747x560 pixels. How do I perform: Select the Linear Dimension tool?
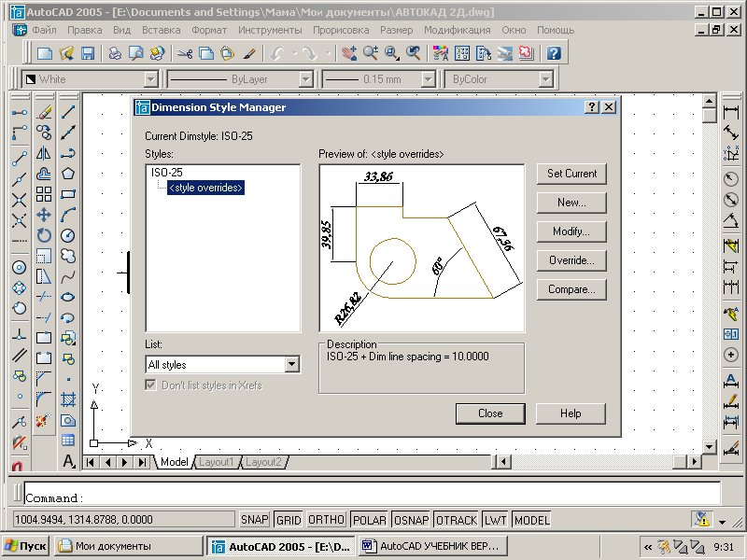pyautogui.click(x=731, y=112)
